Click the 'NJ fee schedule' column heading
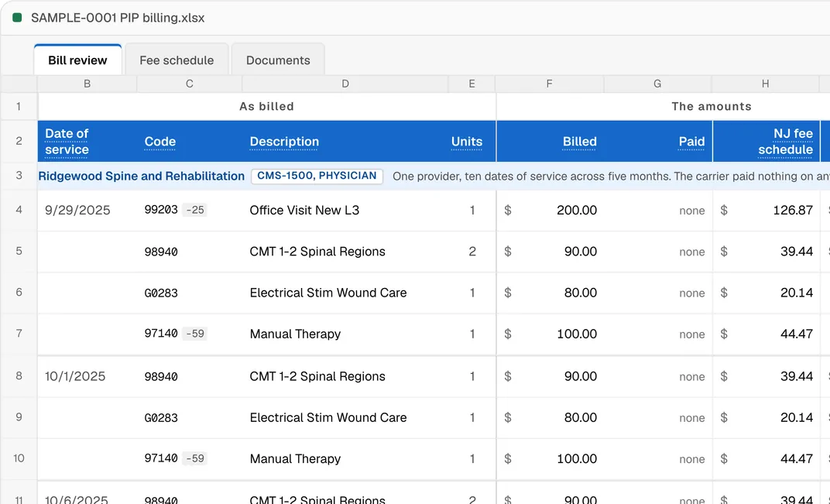 [x=786, y=142]
